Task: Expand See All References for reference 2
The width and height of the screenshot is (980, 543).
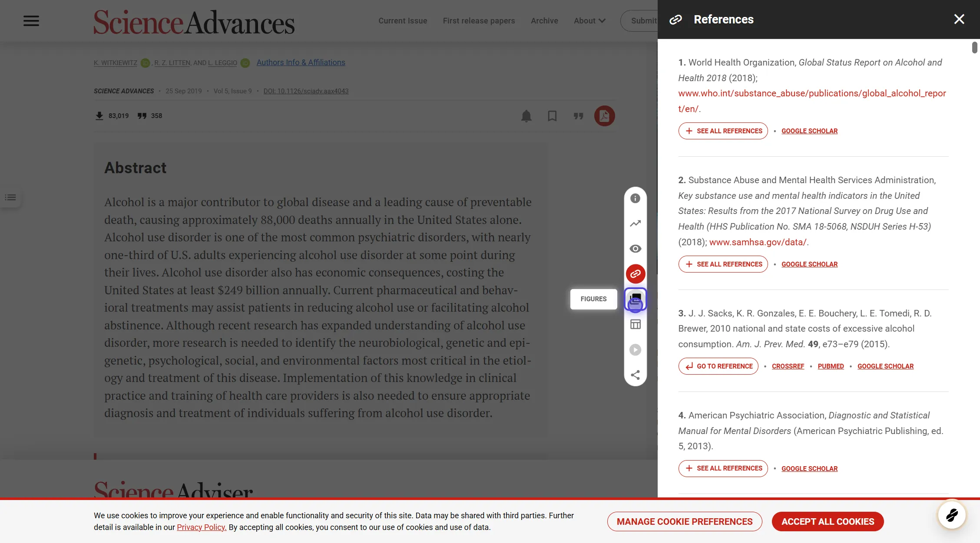Action: point(723,264)
